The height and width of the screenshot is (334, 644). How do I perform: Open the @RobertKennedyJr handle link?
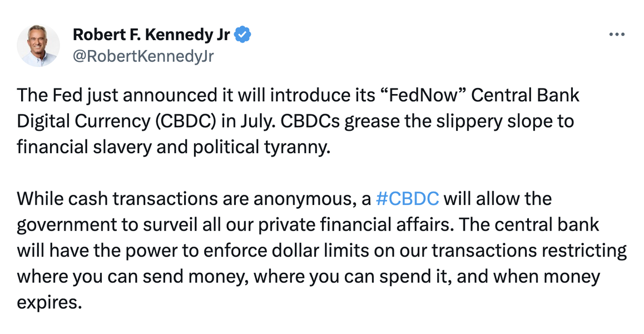click(143, 56)
